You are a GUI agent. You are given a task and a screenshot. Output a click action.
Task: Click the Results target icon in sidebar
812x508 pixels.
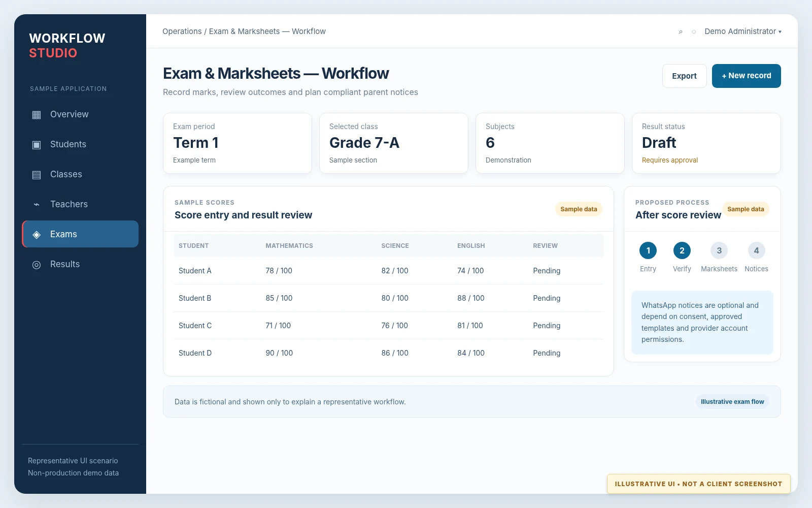37,265
